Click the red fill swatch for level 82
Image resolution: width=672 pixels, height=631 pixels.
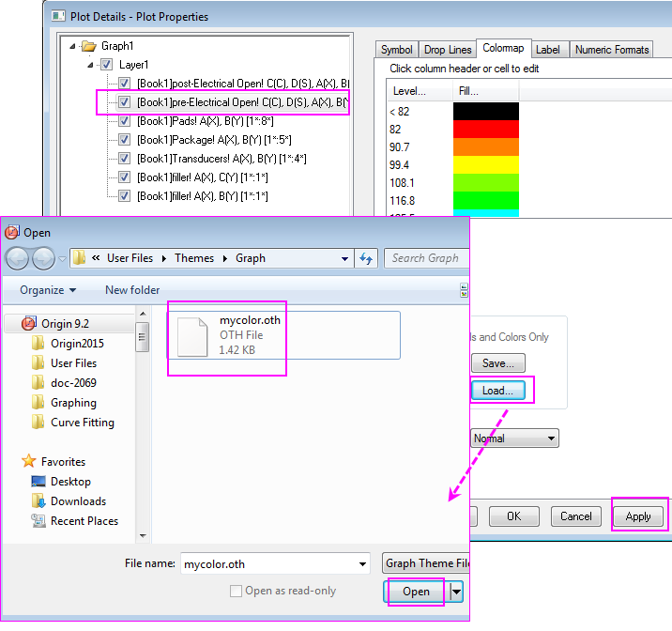[x=485, y=130]
